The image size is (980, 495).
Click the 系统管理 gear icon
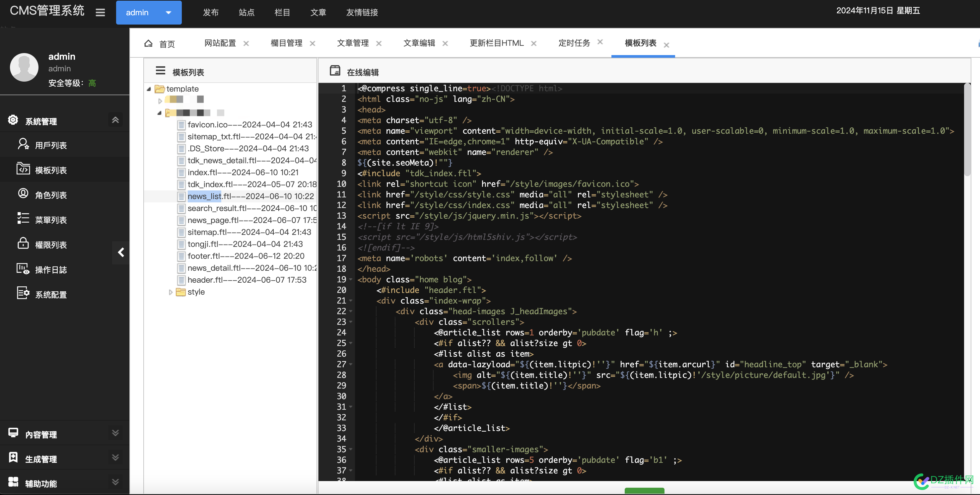coord(13,120)
